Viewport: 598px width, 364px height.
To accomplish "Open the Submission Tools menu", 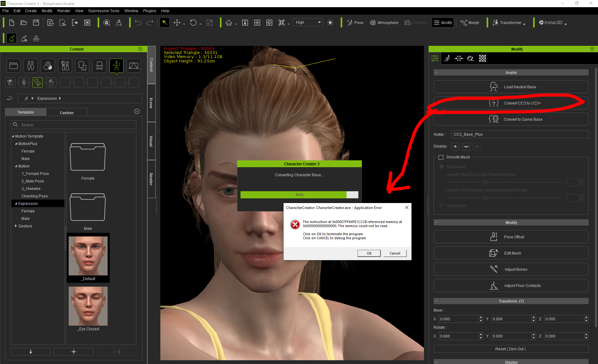I will point(104,11).
